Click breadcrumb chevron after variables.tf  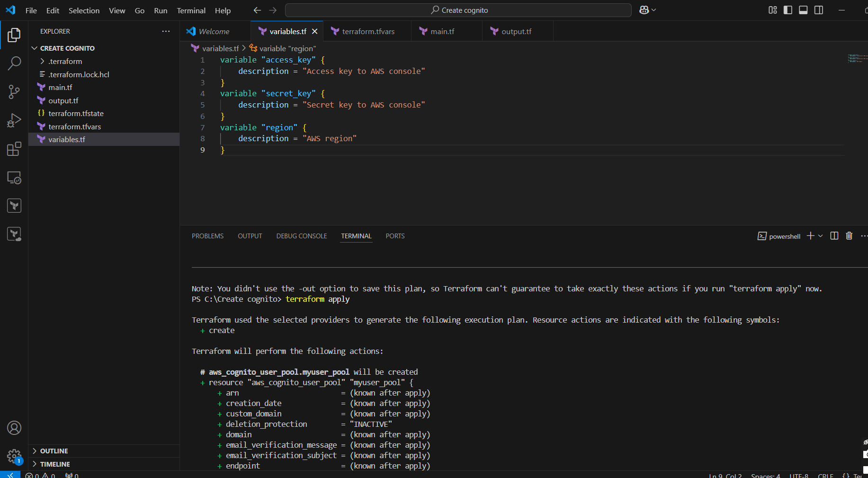tap(244, 48)
